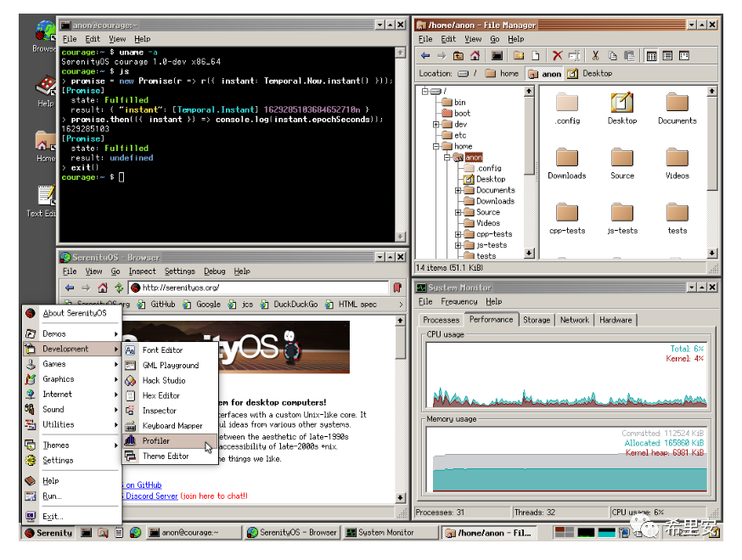
Task: Launch terminal from taskbar quick launch icon
Action: pyautogui.click(x=86, y=533)
